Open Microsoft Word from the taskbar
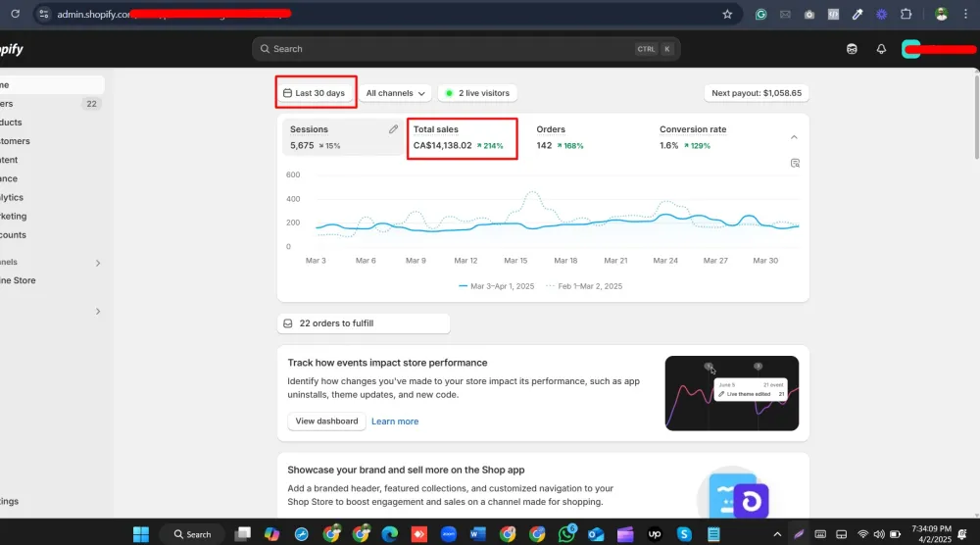 tap(478, 534)
